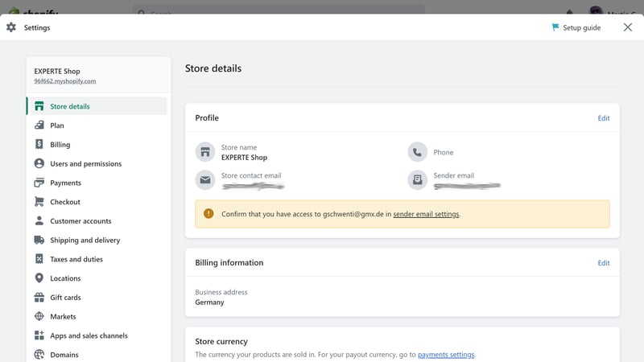Click the Settings gear icon
This screenshot has width=644, height=362.
click(x=11, y=27)
